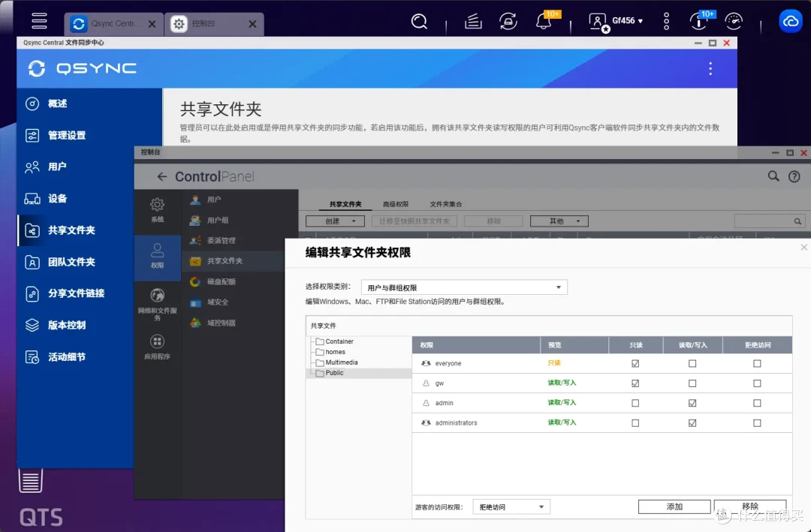
Task: Open the QTS main menu hamburger icon
Action: [39, 21]
